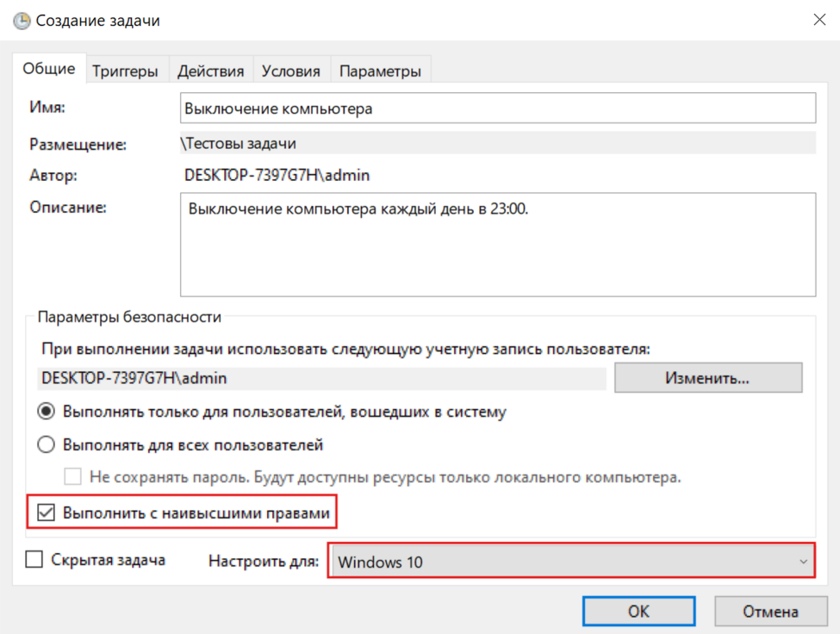
Task: Switch to the Триггеры tab
Action: pyautogui.click(x=125, y=71)
